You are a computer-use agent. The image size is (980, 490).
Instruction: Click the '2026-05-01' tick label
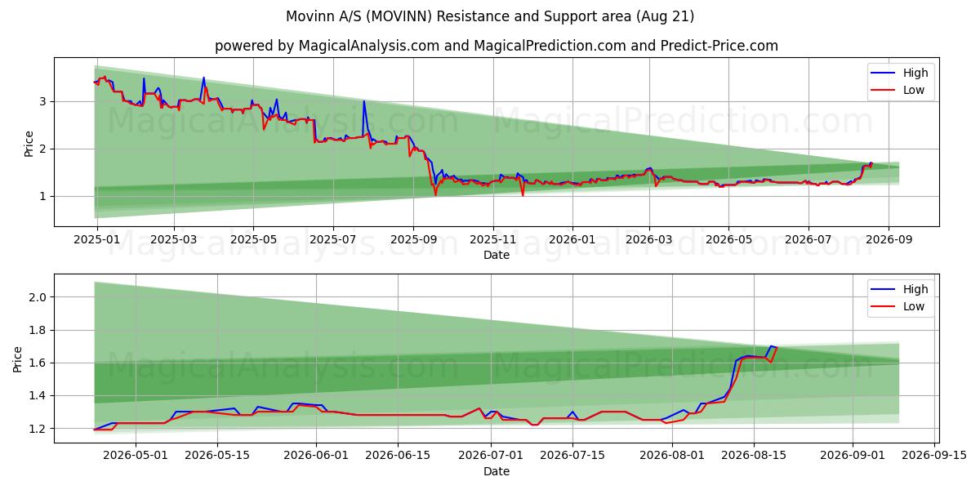(135, 456)
